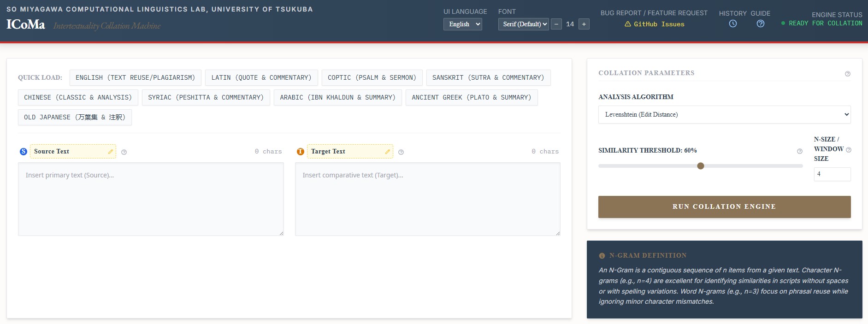Click the Guide label in header

[x=761, y=13]
